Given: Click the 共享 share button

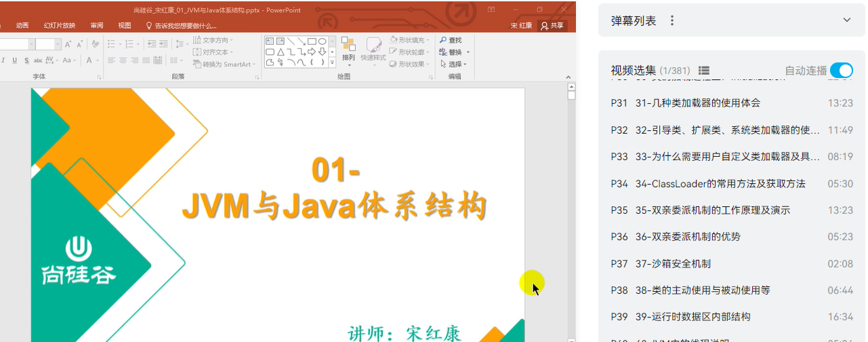Looking at the screenshot, I should click(552, 26).
